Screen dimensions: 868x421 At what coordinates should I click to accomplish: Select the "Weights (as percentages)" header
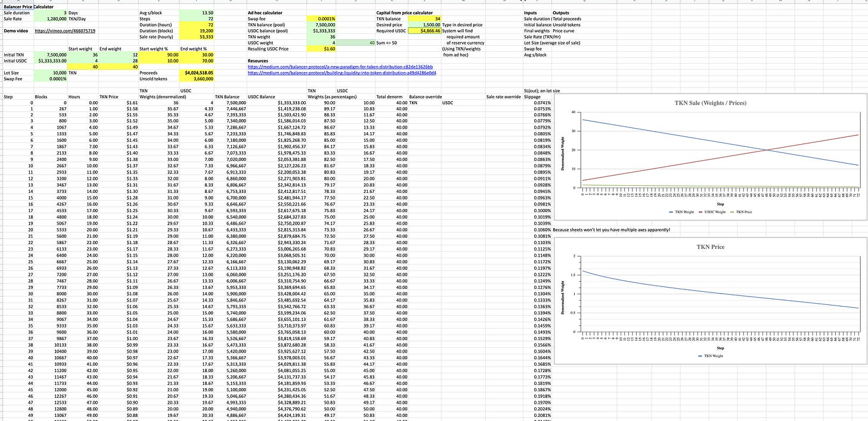331,96
